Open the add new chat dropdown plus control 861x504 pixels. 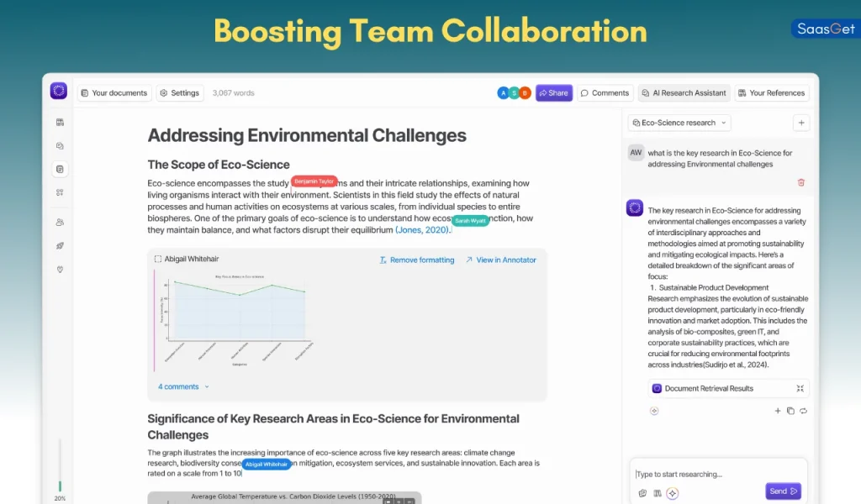coord(800,122)
